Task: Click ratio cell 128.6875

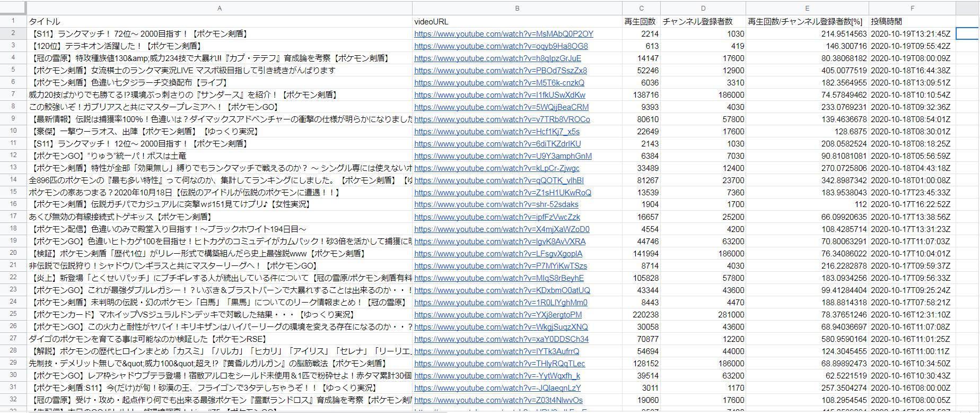Action: click(x=807, y=131)
